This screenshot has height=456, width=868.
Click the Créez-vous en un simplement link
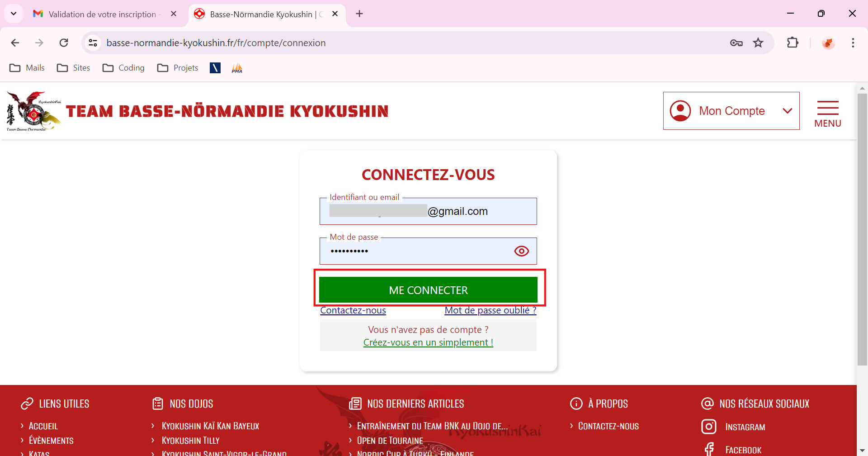(x=428, y=342)
